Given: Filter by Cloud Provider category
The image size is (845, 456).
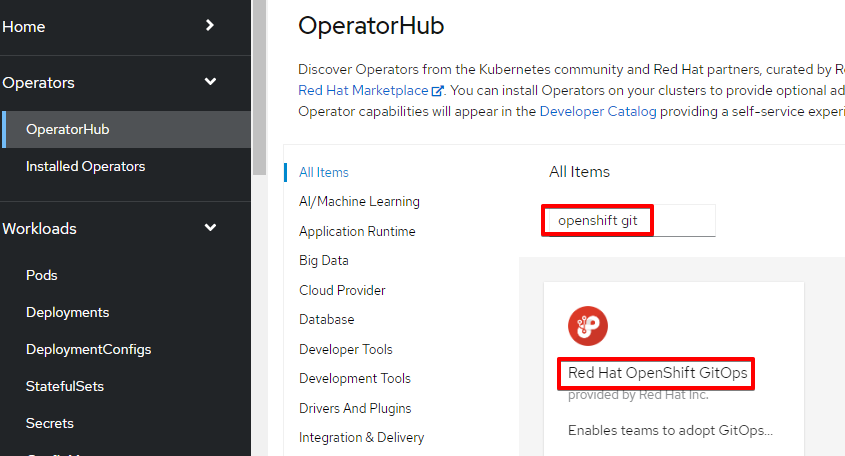Looking at the screenshot, I should tap(342, 290).
